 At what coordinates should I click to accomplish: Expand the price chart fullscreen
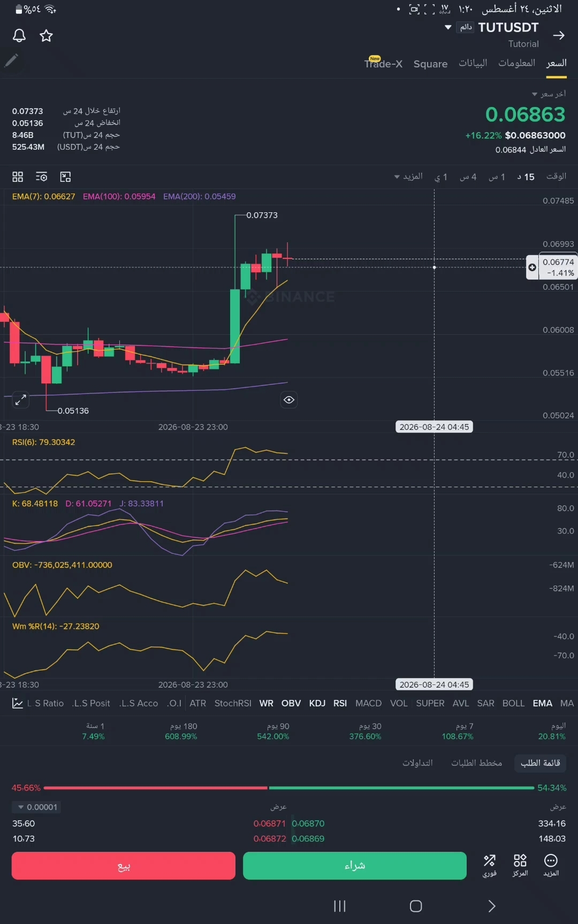[20, 400]
